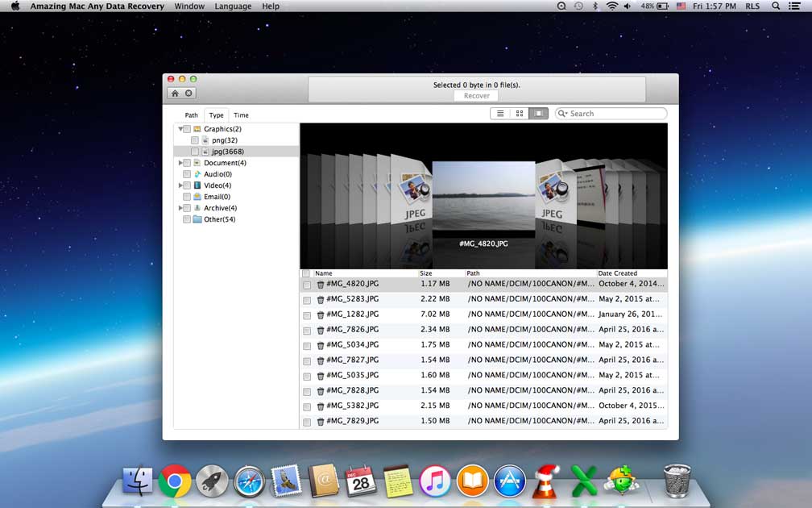812x508 pixels.
Task: Check the jpg(3668) checkbox
Action: (195, 152)
